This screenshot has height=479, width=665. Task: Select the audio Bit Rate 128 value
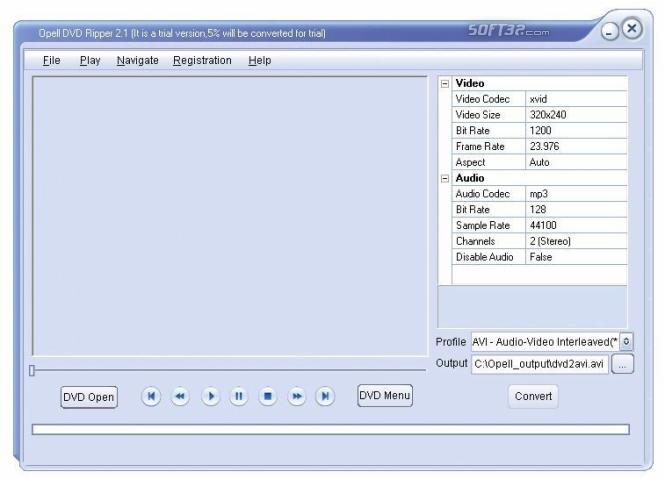point(576,209)
